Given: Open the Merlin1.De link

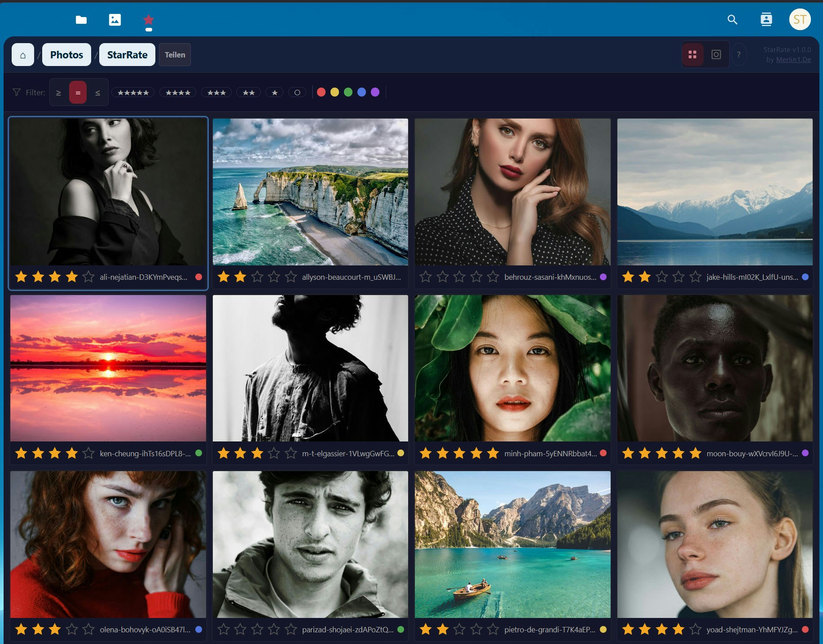Looking at the screenshot, I should click(x=794, y=60).
